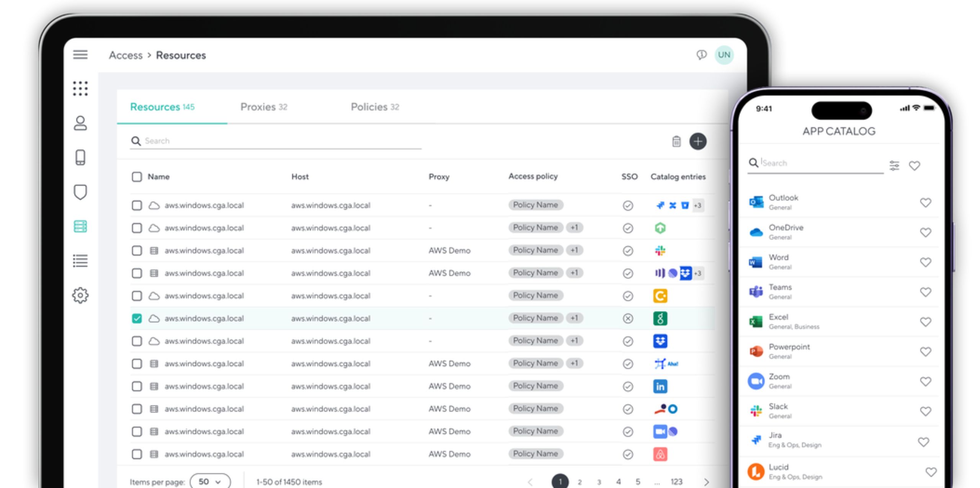980x488 pixels.
Task: Switch to the Policies tab
Action: [374, 107]
